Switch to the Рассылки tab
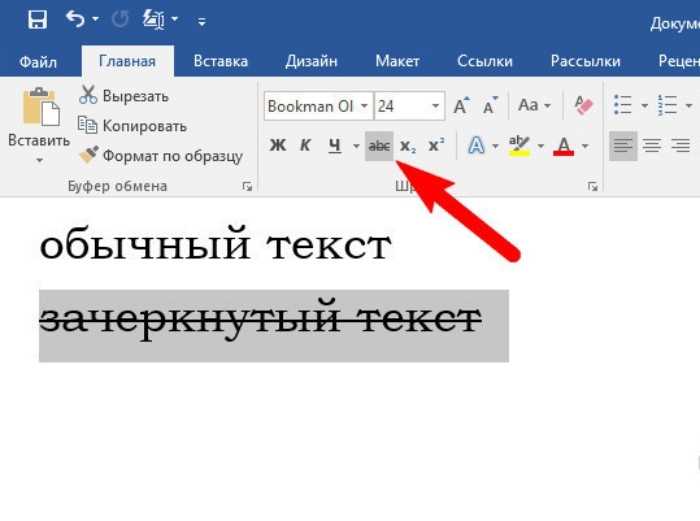The width and height of the screenshot is (700, 521). 585,61
